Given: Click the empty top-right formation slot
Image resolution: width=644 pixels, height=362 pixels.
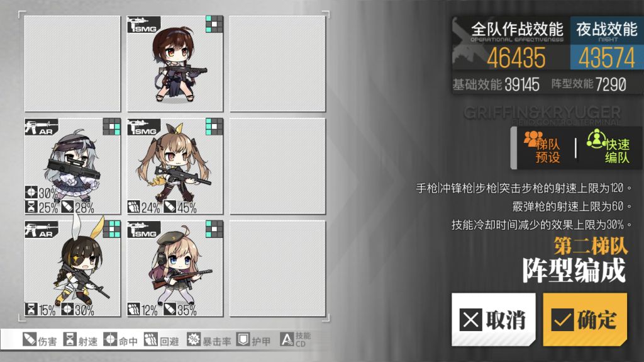Looking at the screenshot, I should click(x=277, y=64).
